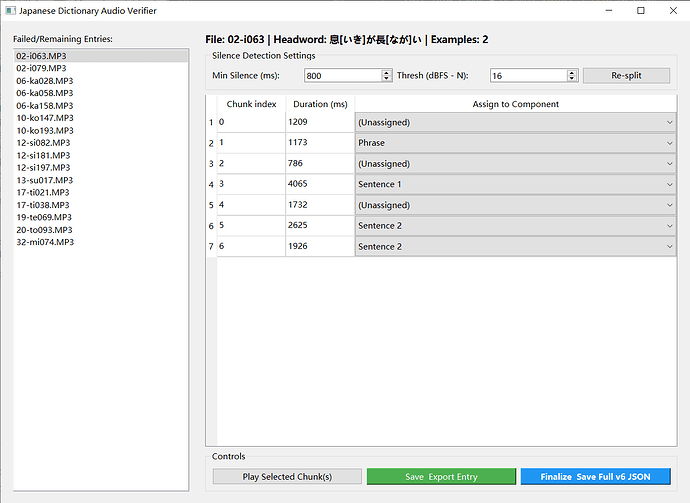690x503 pixels.
Task: Open component dropdown for chunk 6
Action: pos(514,246)
